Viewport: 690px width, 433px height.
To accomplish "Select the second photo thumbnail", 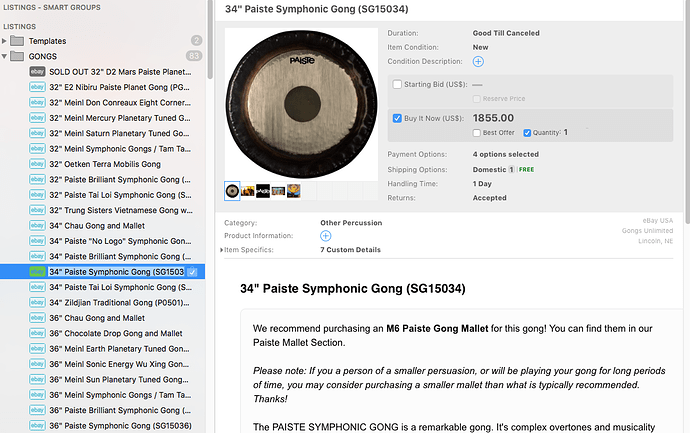I will click(248, 191).
